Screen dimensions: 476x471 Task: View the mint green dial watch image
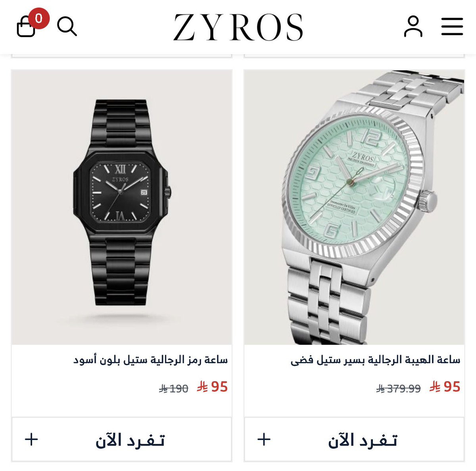pos(354,207)
